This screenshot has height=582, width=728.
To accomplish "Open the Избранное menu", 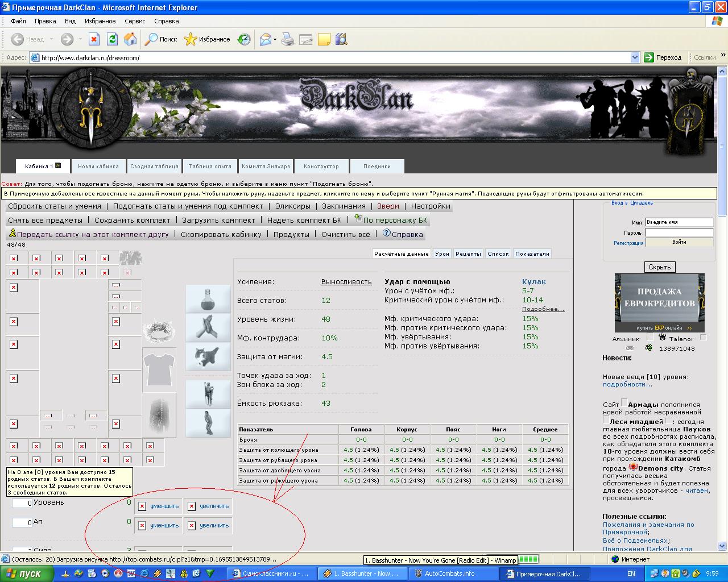I will tap(100, 21).
